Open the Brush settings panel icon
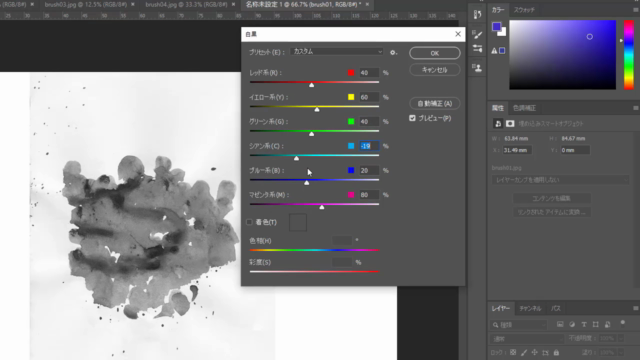 point(477,34)
